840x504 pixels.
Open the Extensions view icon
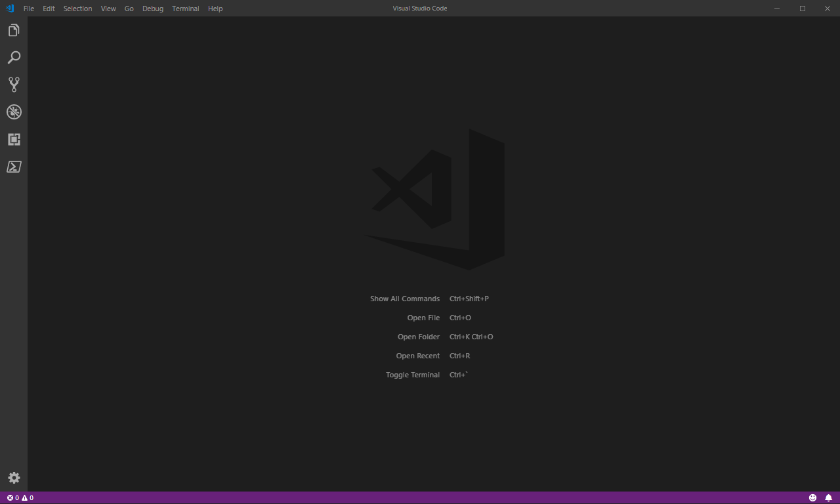coord(14,139)
